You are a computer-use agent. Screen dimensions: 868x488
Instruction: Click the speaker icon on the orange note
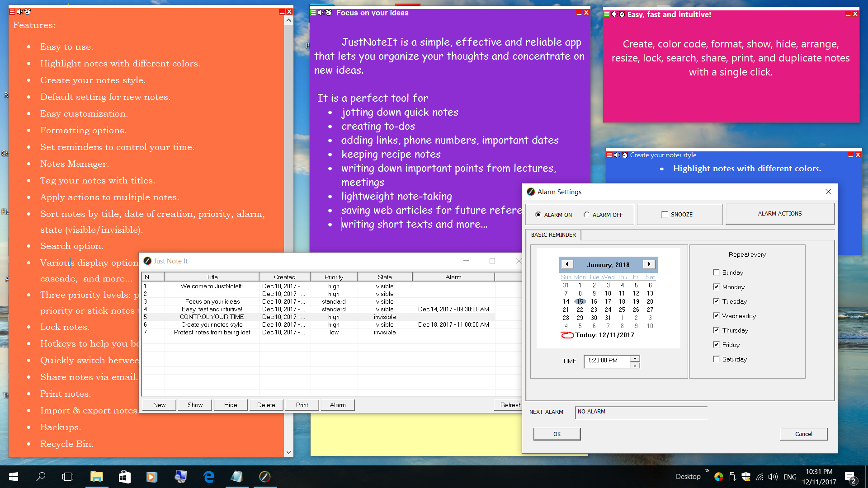[19, 12]
